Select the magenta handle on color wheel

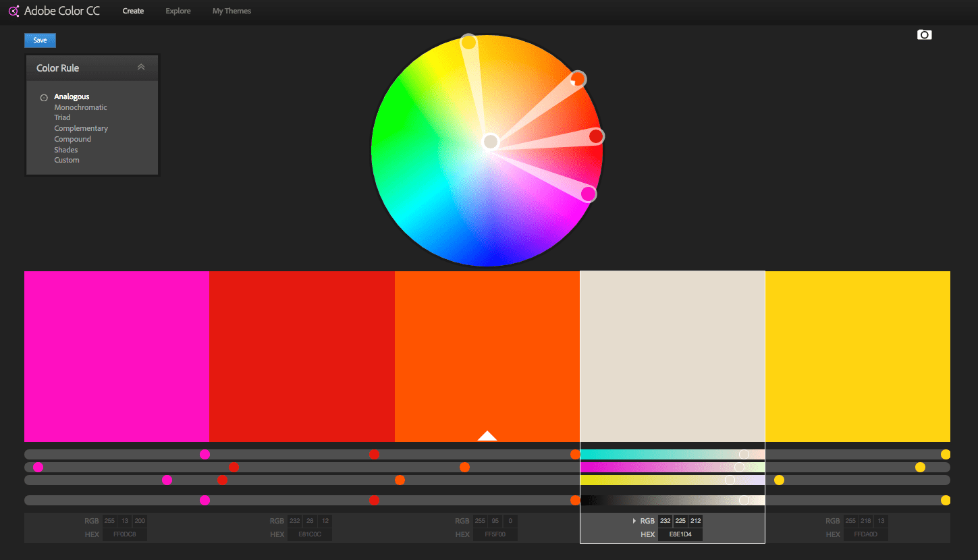point(589,194)
